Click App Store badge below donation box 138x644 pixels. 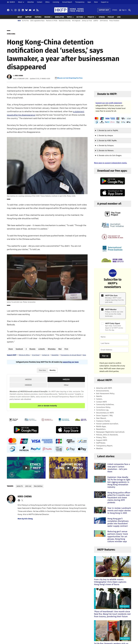coord(68,430)
